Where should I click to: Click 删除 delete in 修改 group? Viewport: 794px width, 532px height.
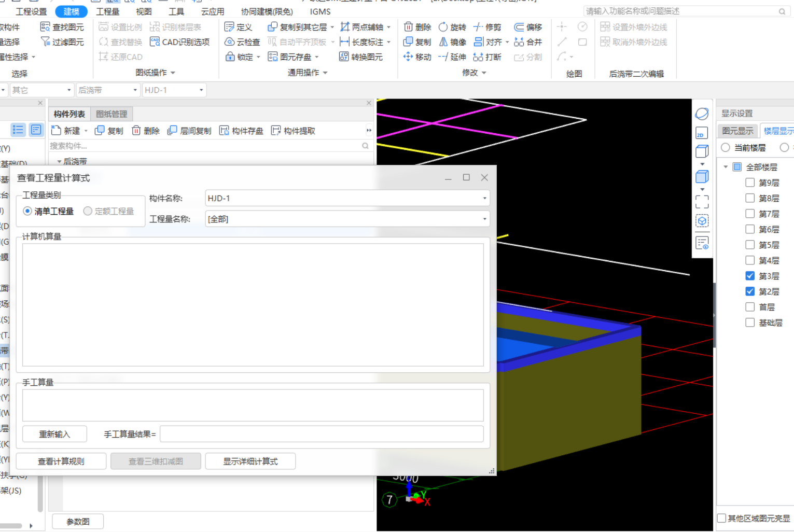tap(417, 27)
